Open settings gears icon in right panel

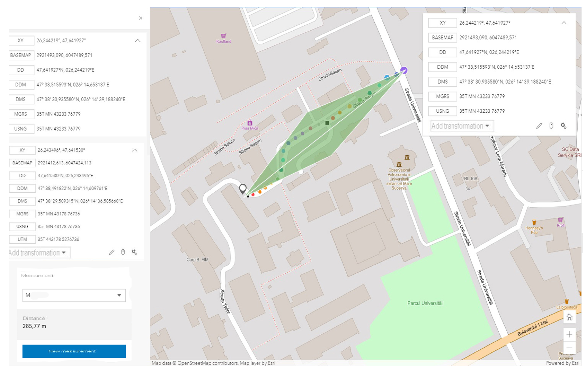click(563, 126)
